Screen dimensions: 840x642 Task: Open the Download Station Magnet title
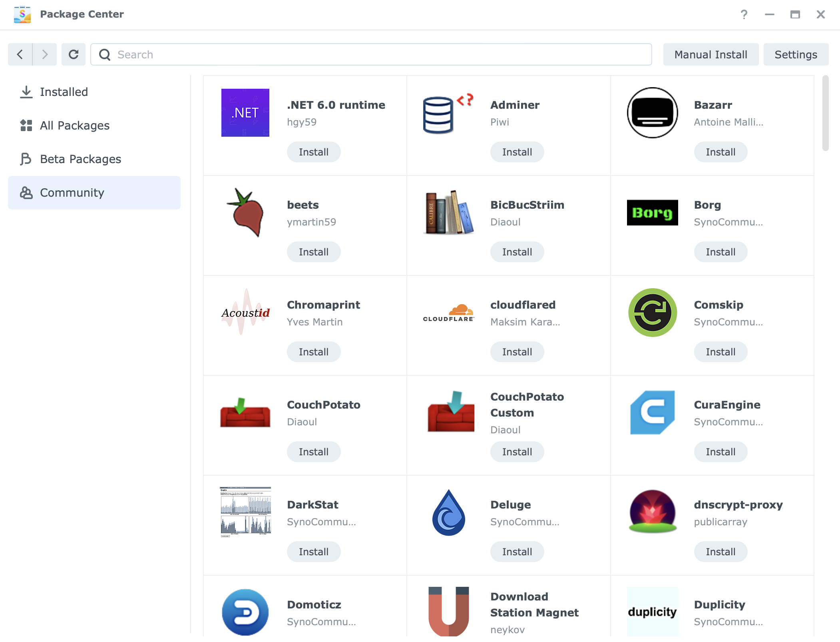534,604
